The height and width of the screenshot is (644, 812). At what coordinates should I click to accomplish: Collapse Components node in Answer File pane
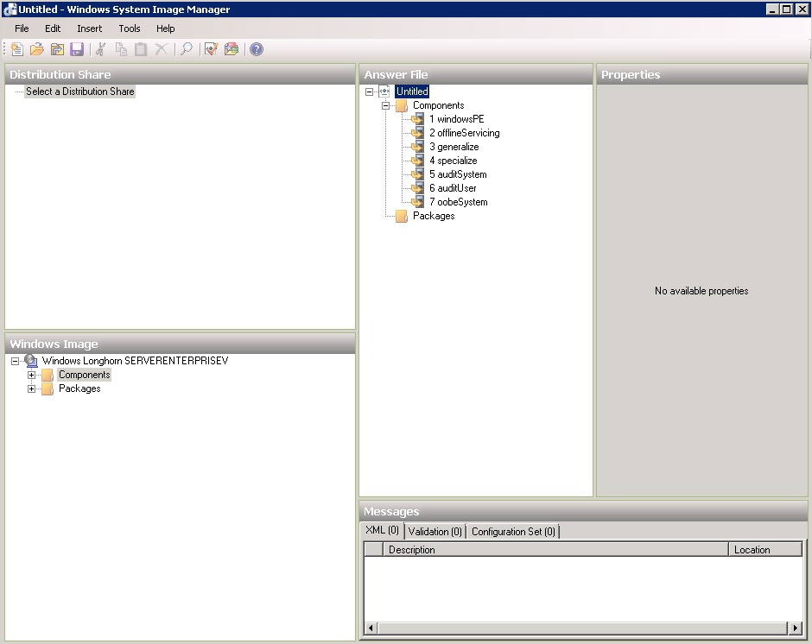[x=386, y=105]
